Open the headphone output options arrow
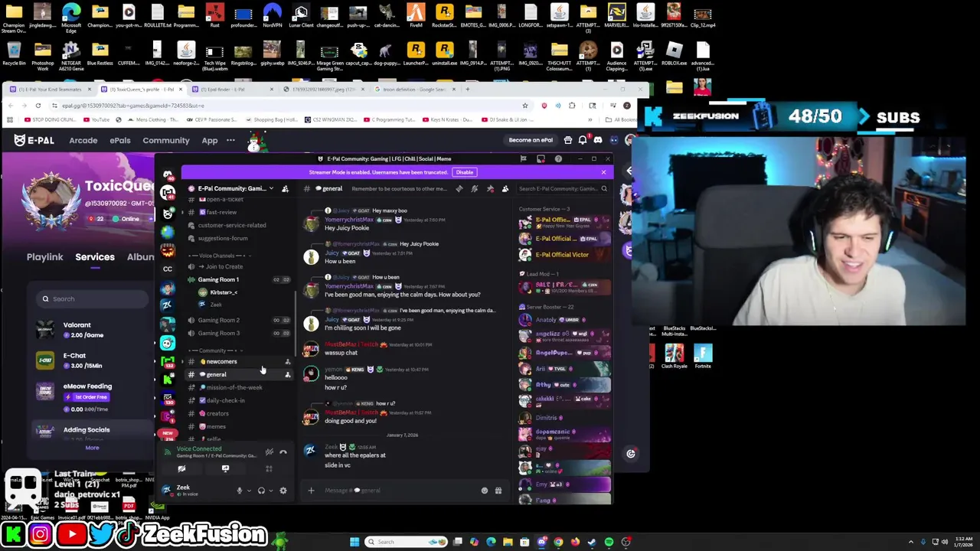 tap(270, 491)
